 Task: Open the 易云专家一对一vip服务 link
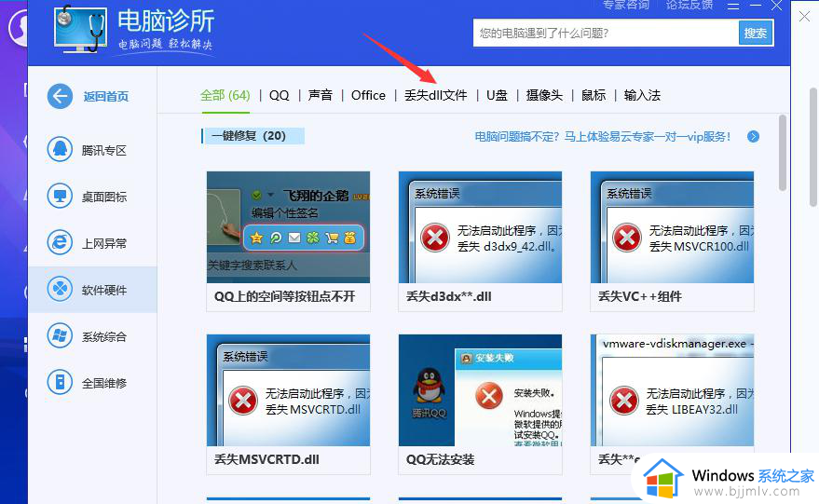point(602,137)
